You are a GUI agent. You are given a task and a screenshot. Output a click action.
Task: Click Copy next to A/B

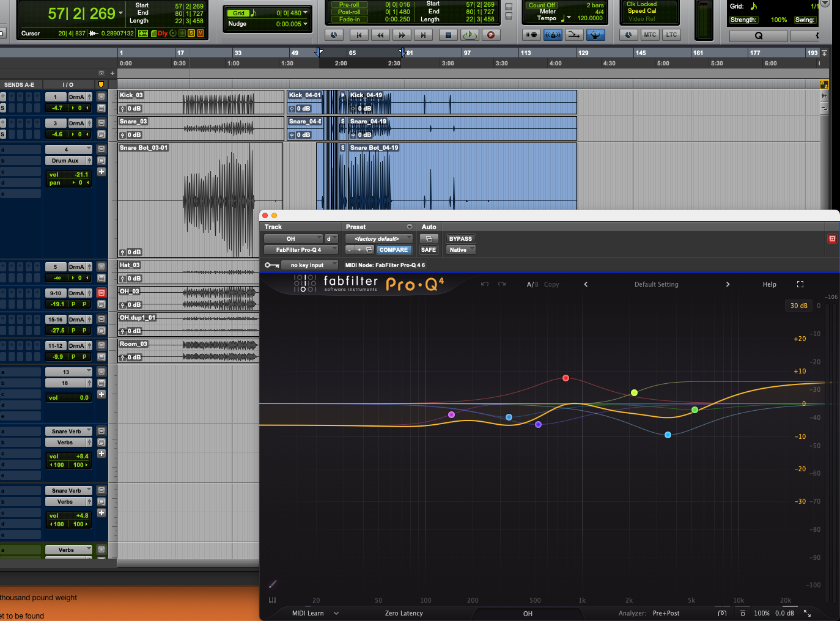point(551,284)
